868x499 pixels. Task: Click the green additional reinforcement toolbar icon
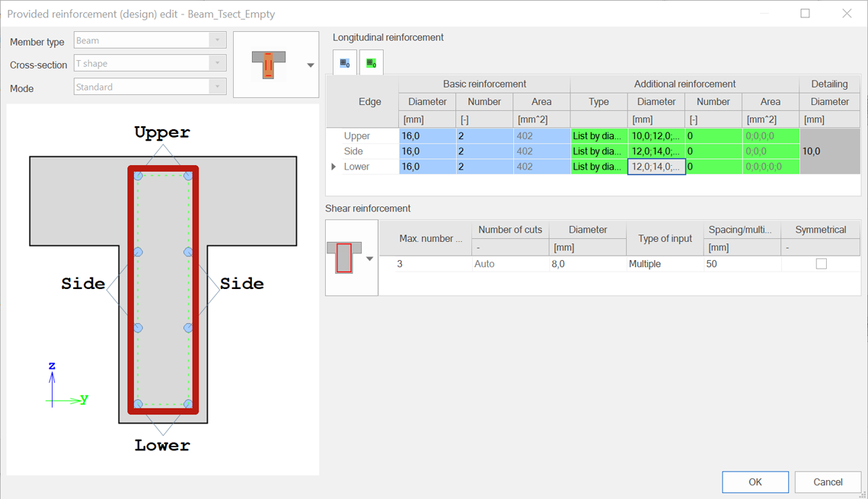(x=371, y=62)
